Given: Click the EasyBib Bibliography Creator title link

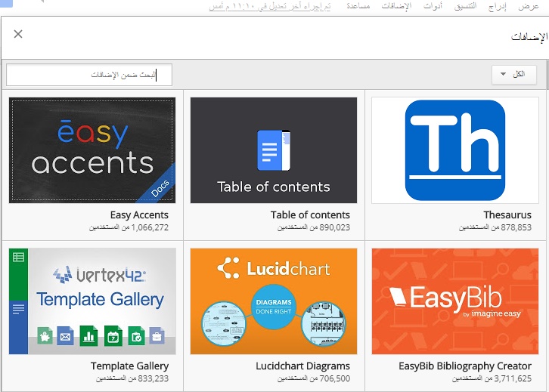Looking at the screenshot, I should pyautogui.click(x=465, y=366).
